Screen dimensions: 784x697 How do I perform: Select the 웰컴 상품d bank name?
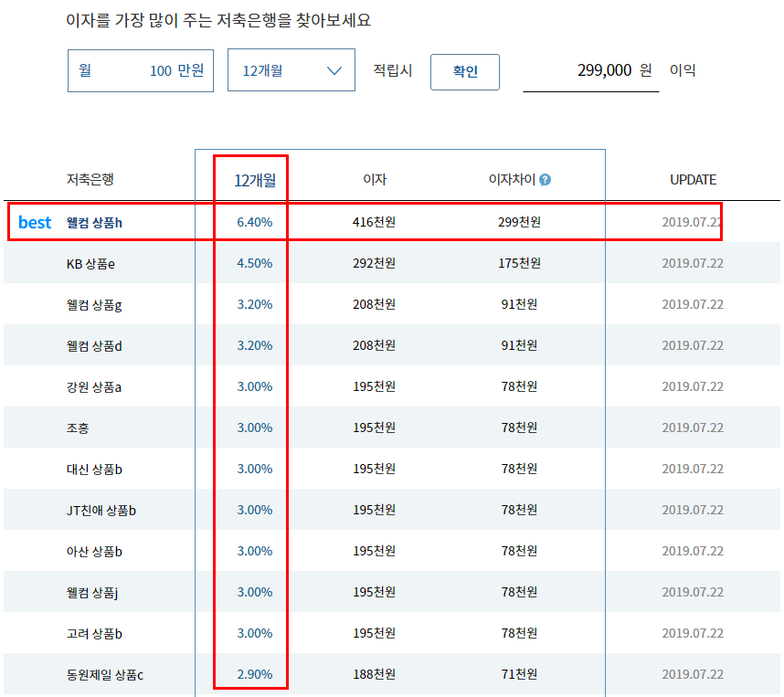pyautogui.click(x=94, y=346)
